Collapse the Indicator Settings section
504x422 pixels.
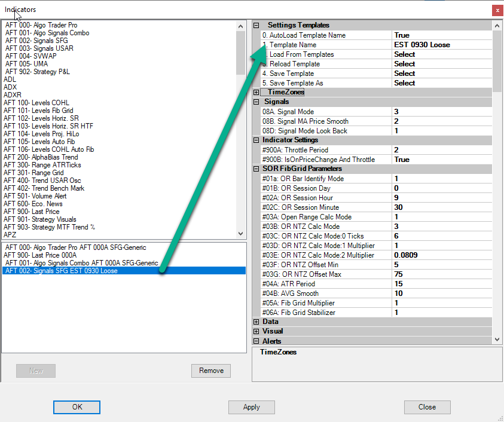[x=256, y=140]
